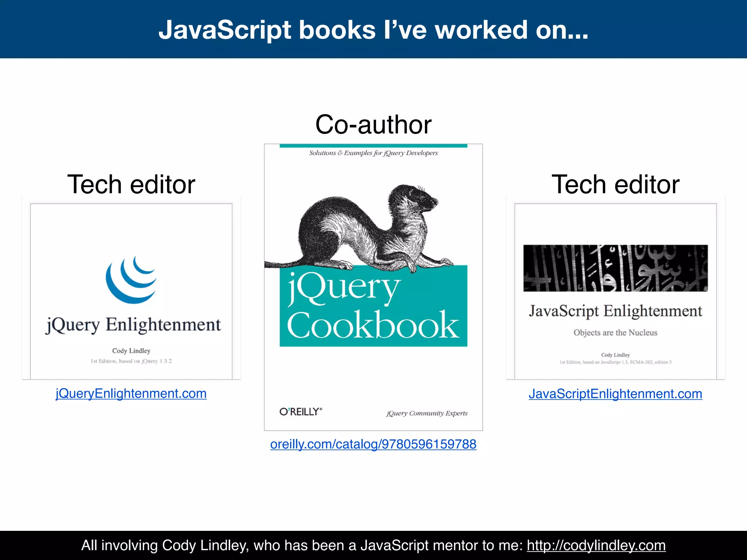Select the jQuery Enlightenment book cover title
Screen dimensions: 747x560
(133, 324)
